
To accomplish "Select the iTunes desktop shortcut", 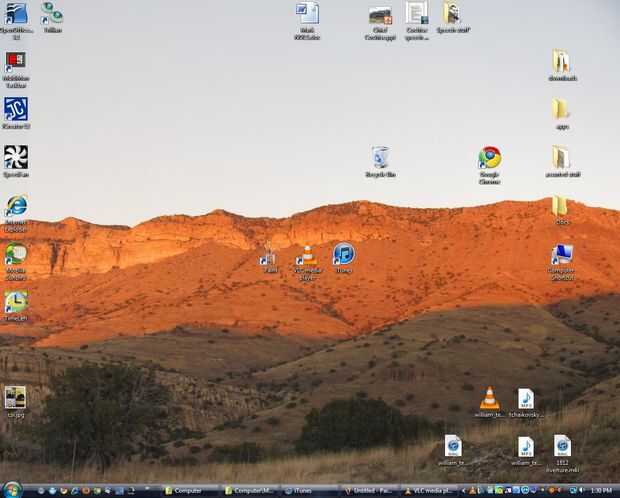I will [344, 258].
